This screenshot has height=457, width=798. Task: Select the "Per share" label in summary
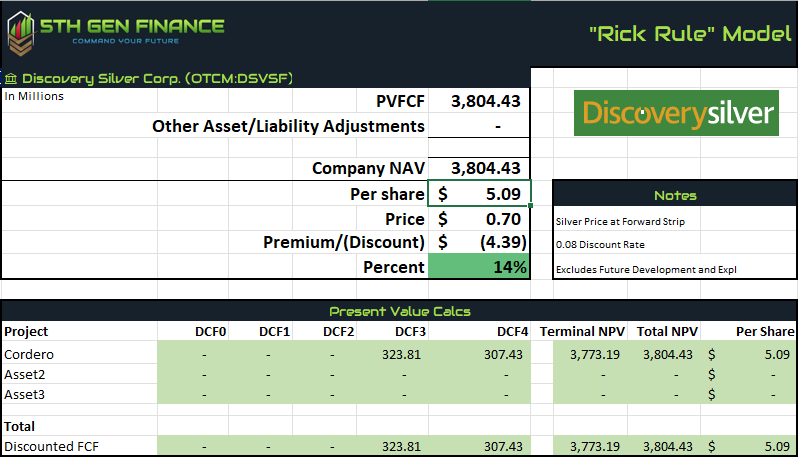387,194
